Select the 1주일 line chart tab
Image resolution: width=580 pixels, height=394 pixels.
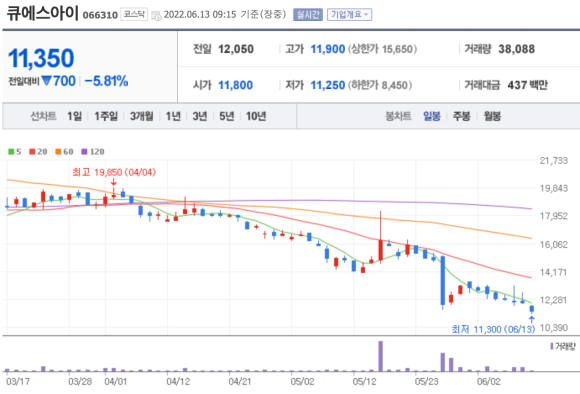(106, 116)
